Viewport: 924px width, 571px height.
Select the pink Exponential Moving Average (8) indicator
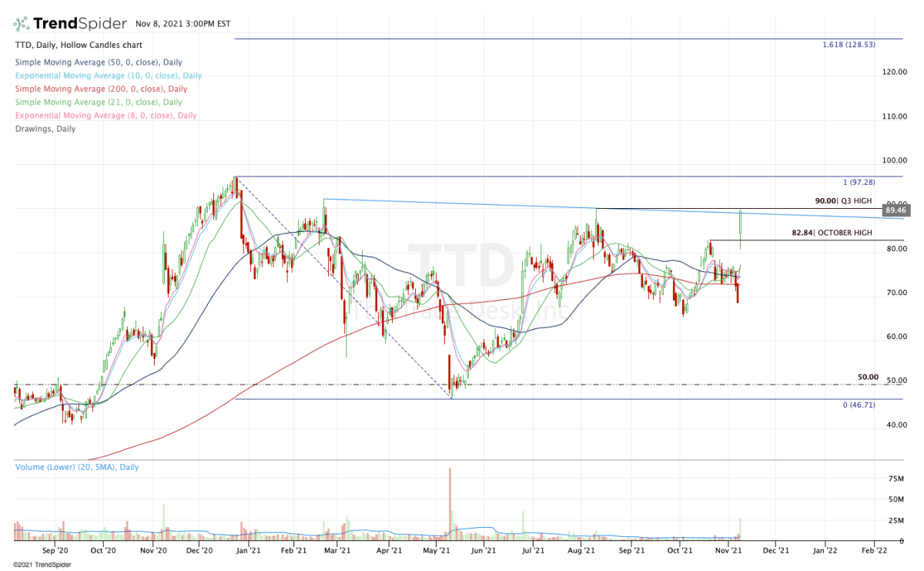(105, 115)
